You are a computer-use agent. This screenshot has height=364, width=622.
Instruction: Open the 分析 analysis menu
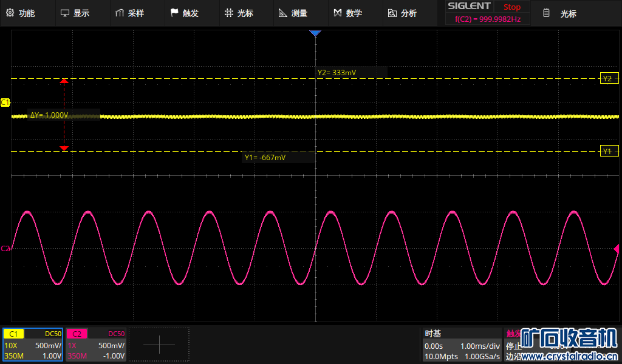click(x=402, y=13)
